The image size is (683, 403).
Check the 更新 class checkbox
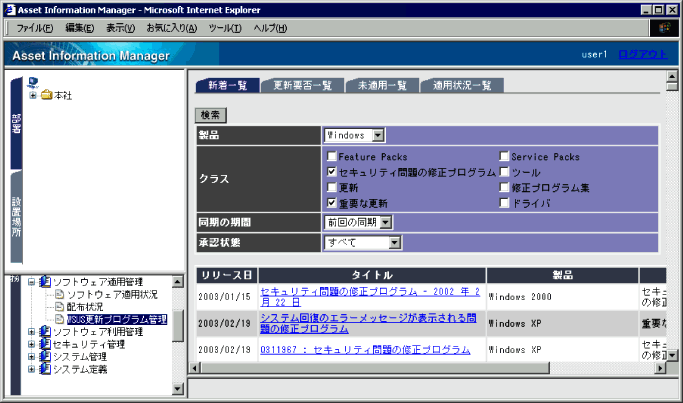[332, 187]
